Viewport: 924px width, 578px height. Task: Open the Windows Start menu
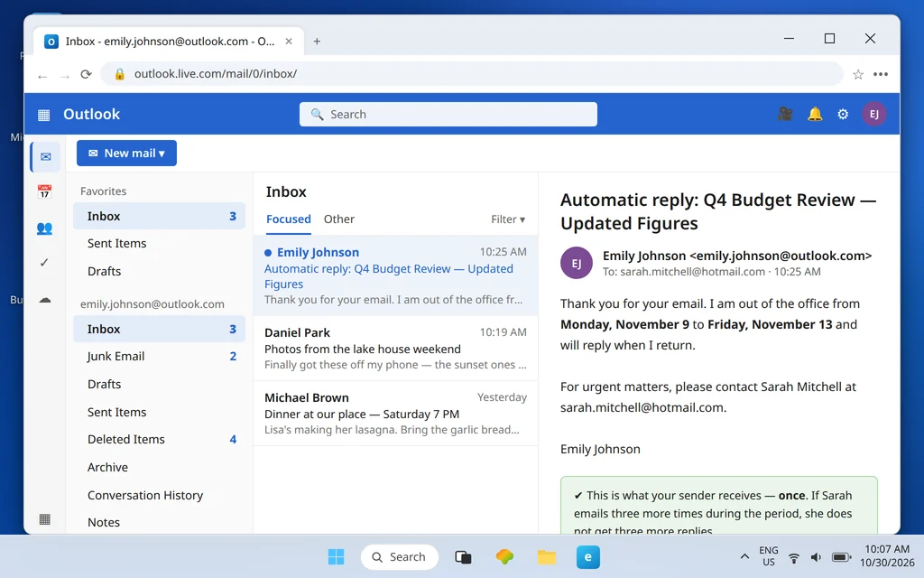(x=336, y=556)
